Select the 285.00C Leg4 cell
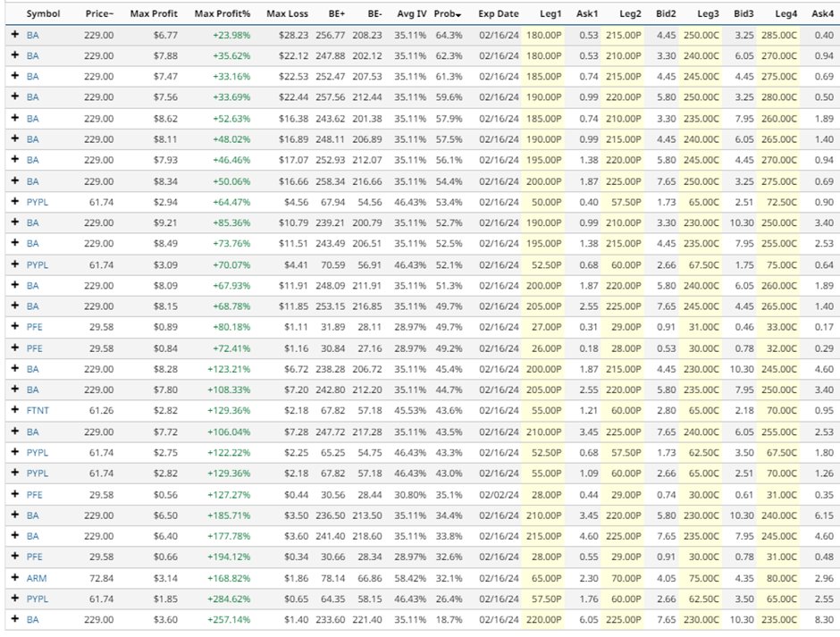 pyautogui.click(x=779, y=36)
